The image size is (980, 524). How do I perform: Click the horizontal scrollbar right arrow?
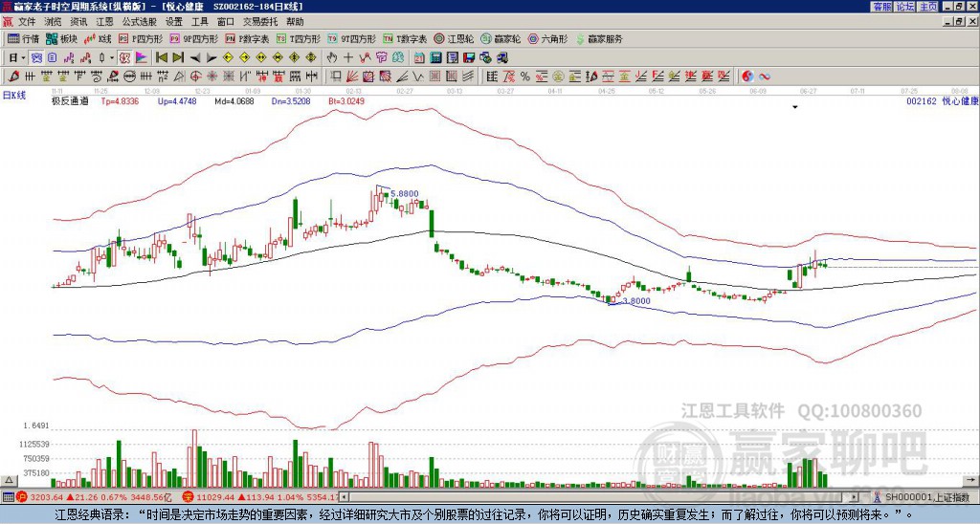[x=854, y=497]
